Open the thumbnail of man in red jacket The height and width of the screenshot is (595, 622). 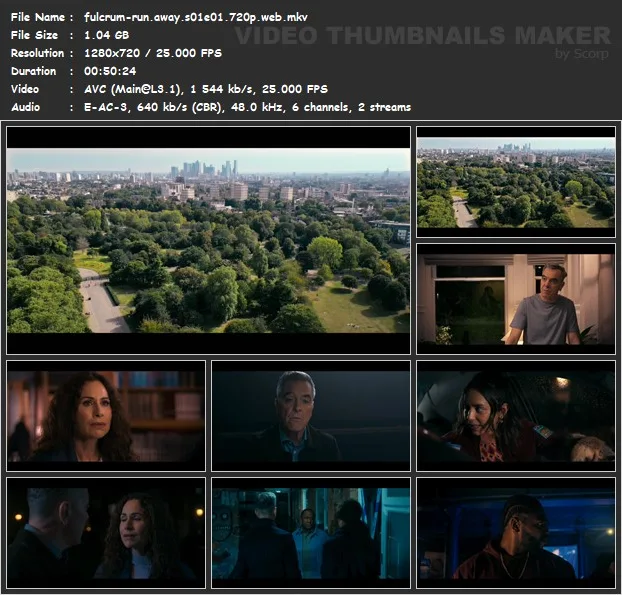[x=515, y=533]
